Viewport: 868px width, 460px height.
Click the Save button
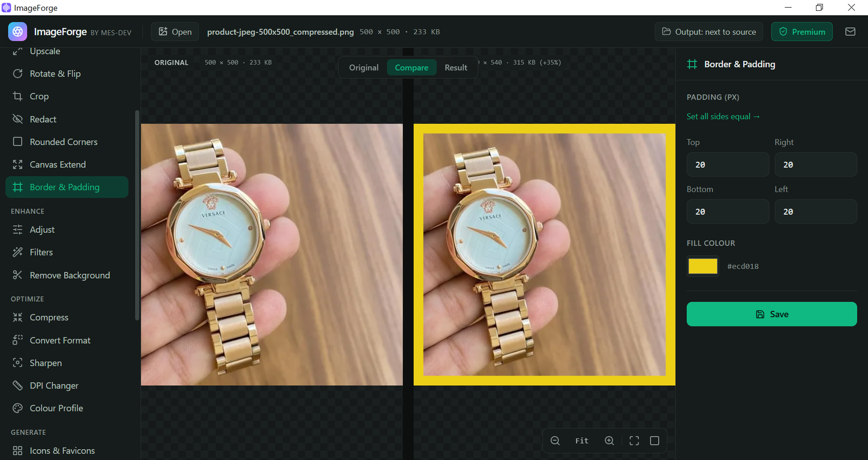[x=771, y=314]
